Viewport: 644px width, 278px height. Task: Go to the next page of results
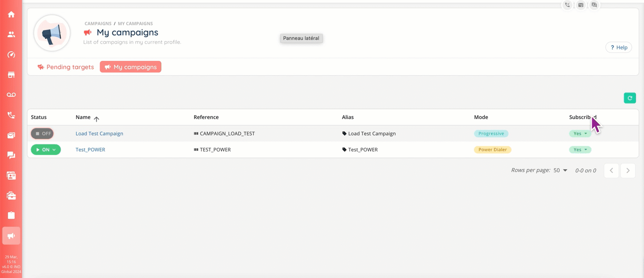[628, 171]
